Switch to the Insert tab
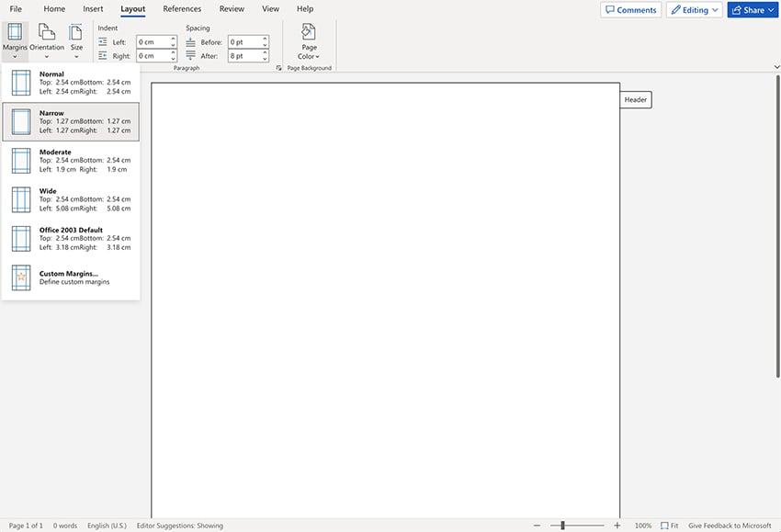This screenshot has width=781, height=532. pos(93,9)
